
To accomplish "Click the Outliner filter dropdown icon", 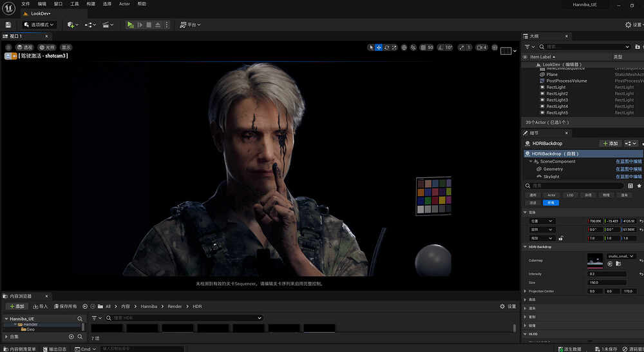I will point(529,47).
